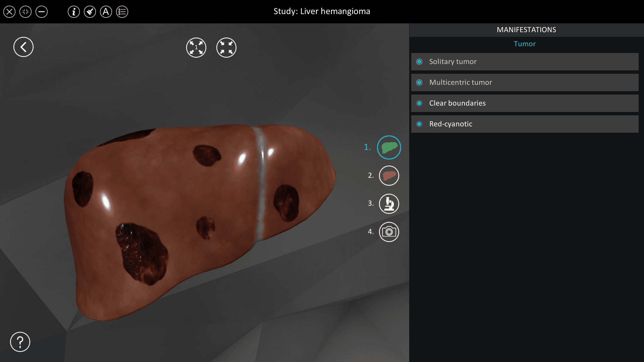Click the 'Solitary tumor' label text
Viewport: 644px width, 362px height.
pyautogui.click(x=453, y=62)
